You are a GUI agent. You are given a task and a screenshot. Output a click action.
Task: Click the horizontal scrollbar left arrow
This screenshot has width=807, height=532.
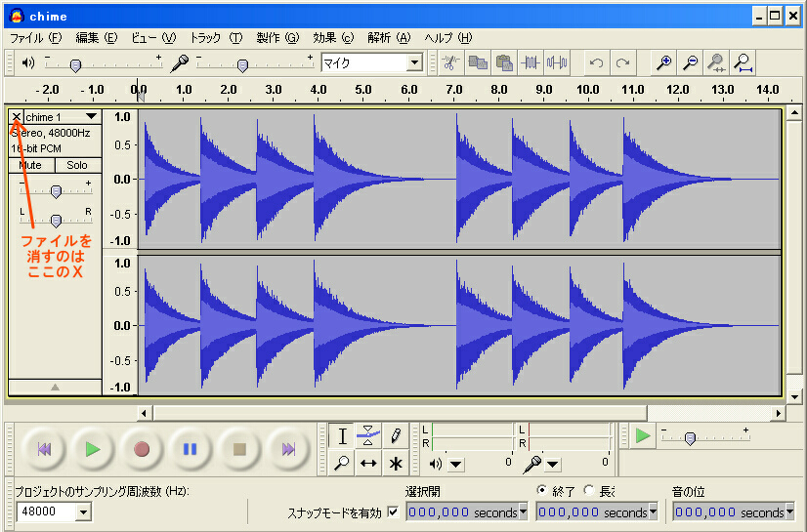pos(144,413)
